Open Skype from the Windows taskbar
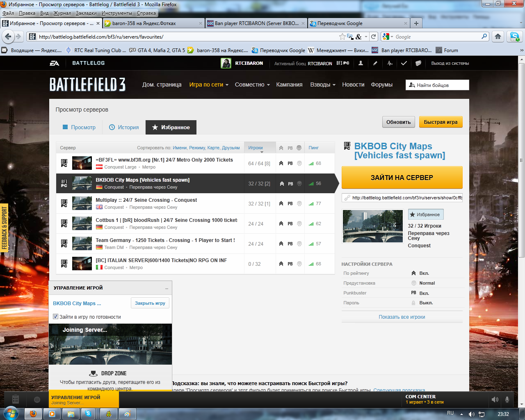525x420 pixels. (x=88, y=414)
